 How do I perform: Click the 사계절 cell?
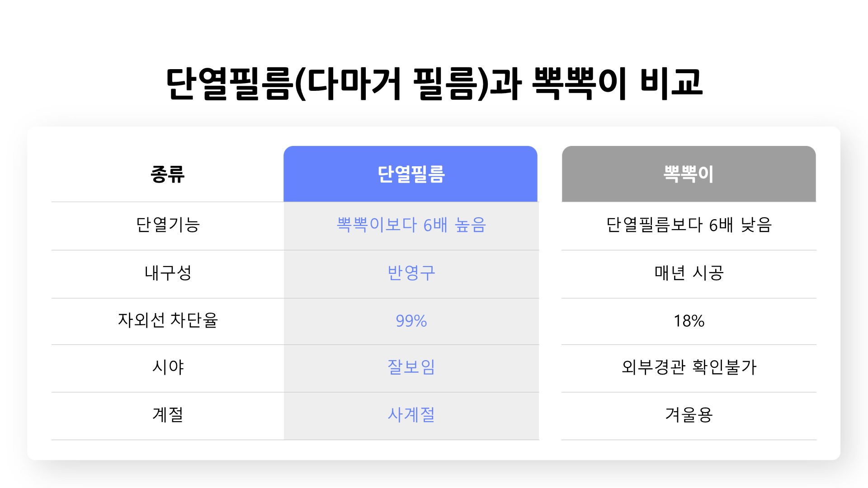[411, 415]
